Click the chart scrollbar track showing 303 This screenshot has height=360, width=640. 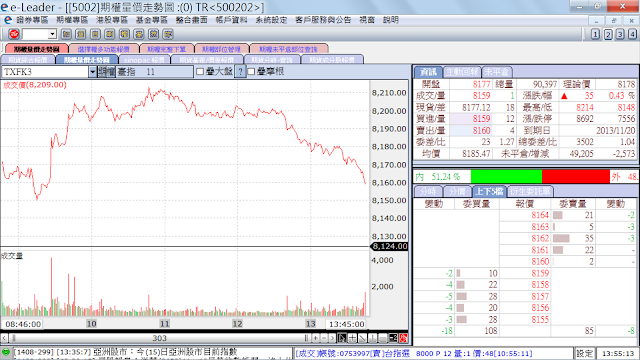coord(159,338)
